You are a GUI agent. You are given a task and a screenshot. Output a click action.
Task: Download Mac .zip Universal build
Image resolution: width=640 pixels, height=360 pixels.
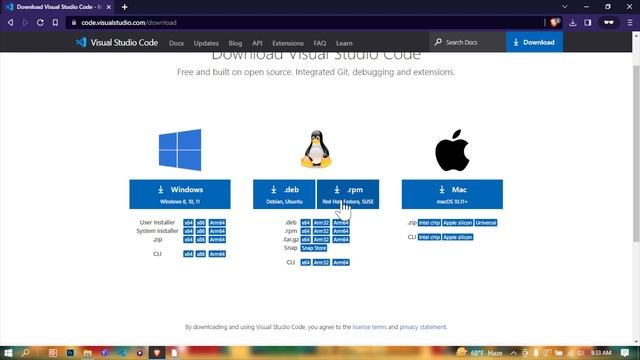(x=486, y=222)
